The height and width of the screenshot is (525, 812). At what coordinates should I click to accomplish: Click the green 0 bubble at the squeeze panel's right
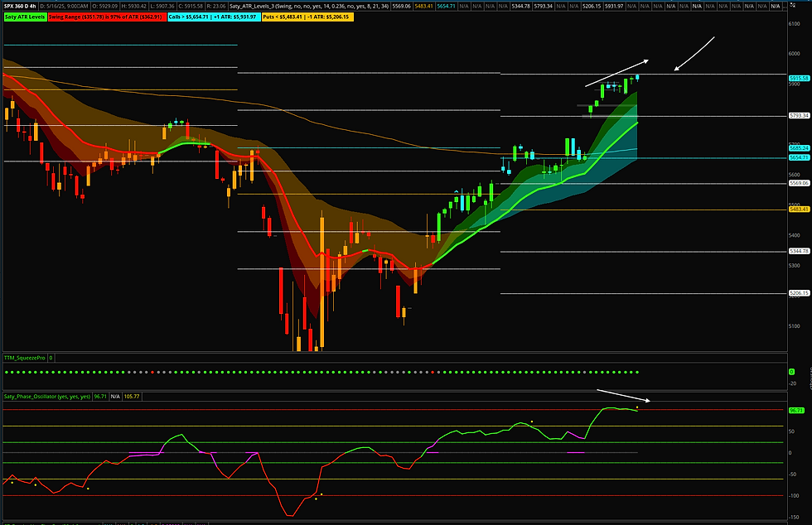click(791, 372)
